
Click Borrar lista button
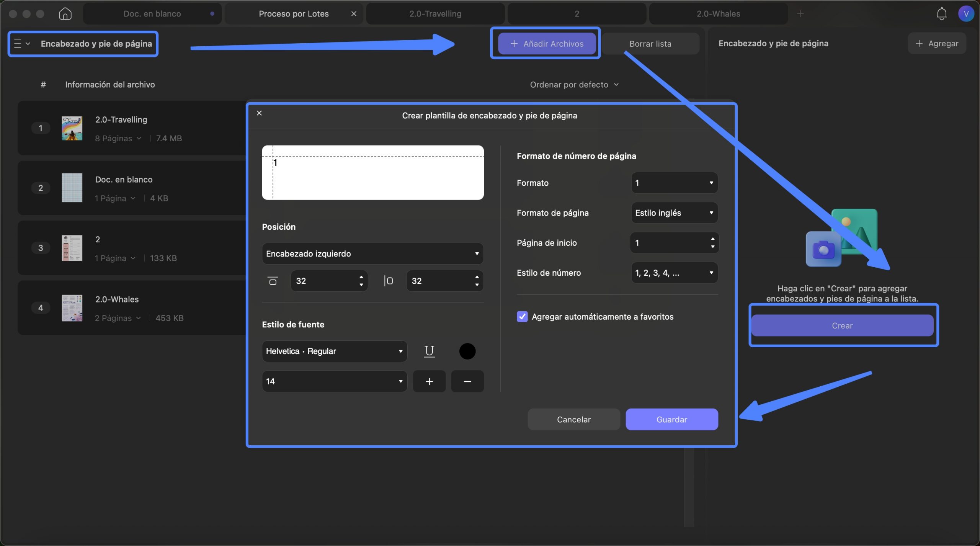650,44
